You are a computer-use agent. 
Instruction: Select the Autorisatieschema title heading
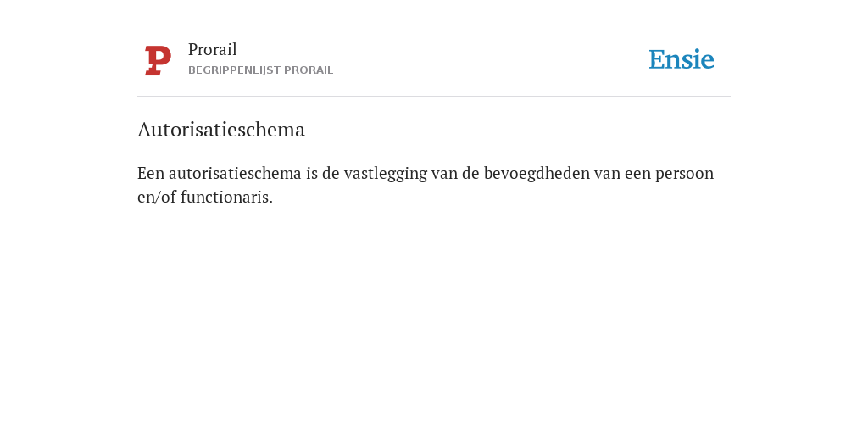(221, 130)
